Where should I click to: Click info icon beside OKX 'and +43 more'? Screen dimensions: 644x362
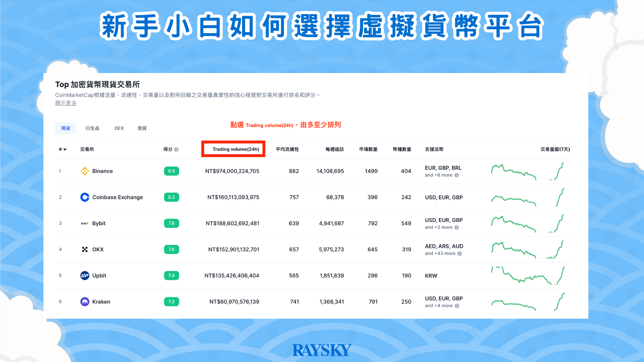pos(460,254)
